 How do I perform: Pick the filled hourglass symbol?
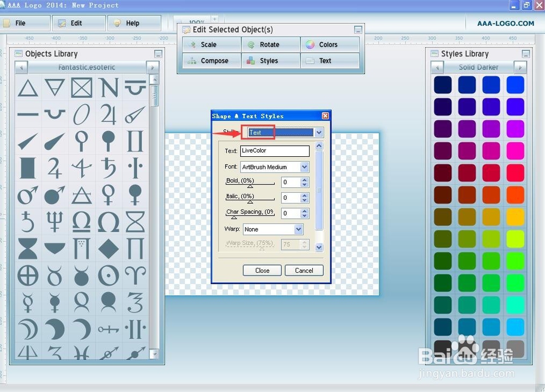pyautogui.click(x=28, y=249)
